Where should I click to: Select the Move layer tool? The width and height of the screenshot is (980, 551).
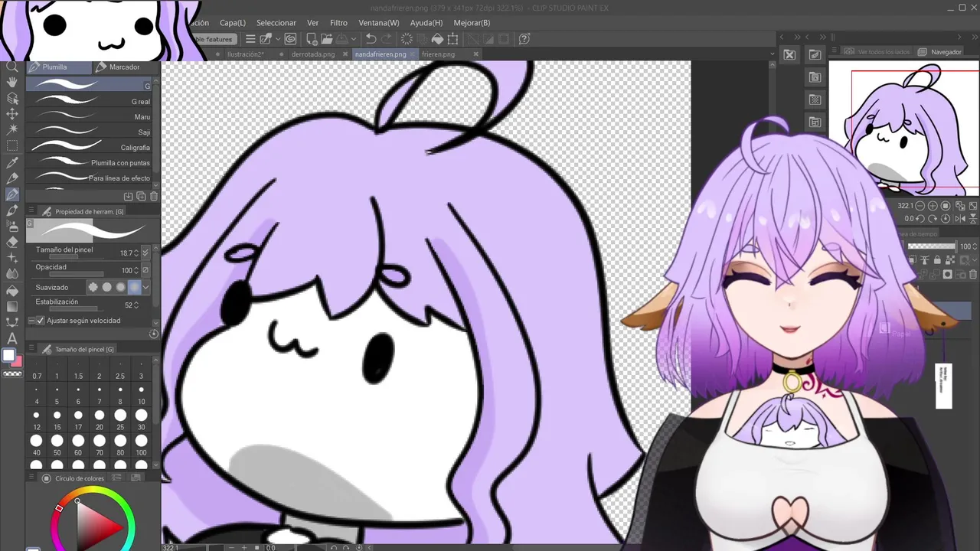coord(12,113)
